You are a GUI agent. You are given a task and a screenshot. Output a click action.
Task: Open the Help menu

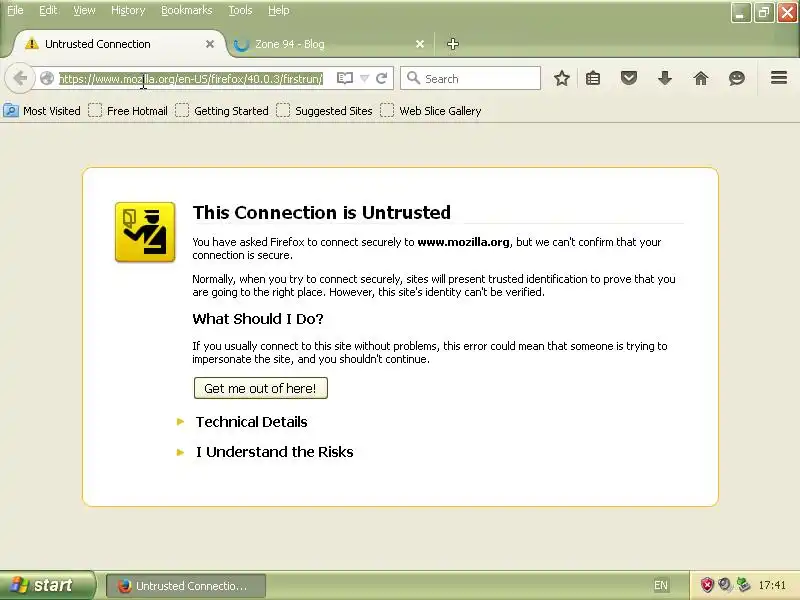[x=279, y=10]
